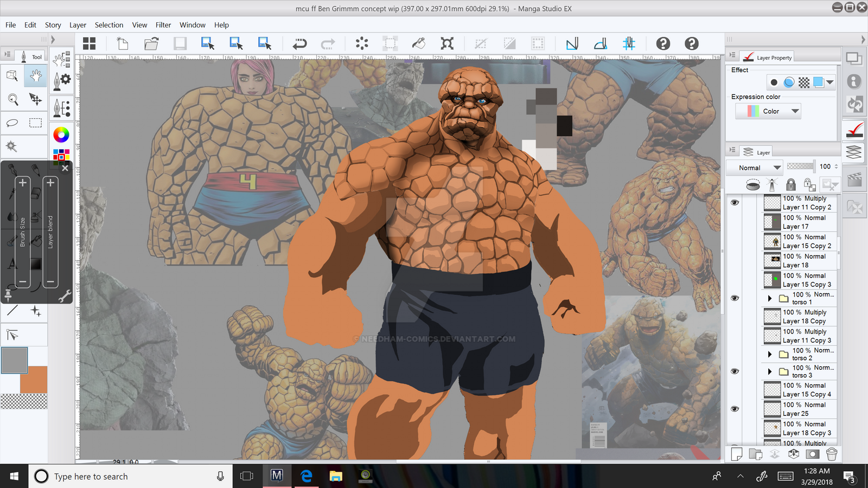Toggle Set as reference layer lighthouse icon
The width and height of the screenshot is (868, 488).
(772, 185)
